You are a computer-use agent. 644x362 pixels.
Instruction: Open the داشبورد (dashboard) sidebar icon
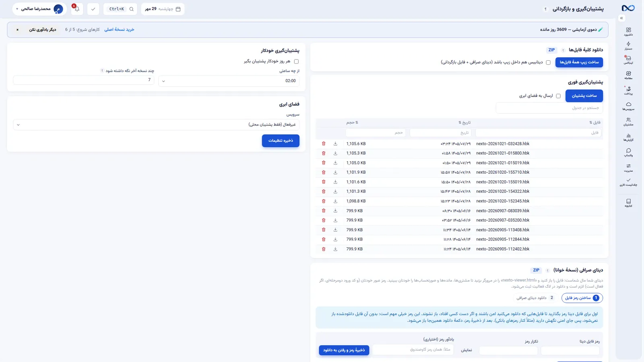[628, 31]
